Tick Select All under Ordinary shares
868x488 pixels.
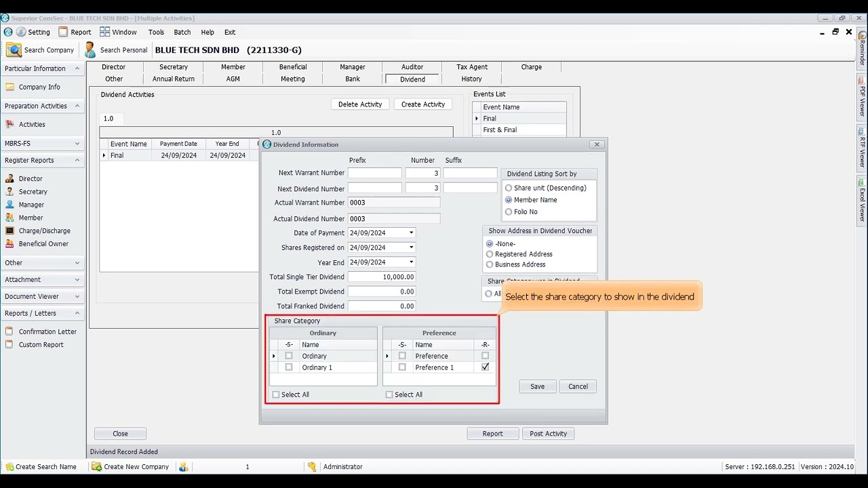point(275,394)
